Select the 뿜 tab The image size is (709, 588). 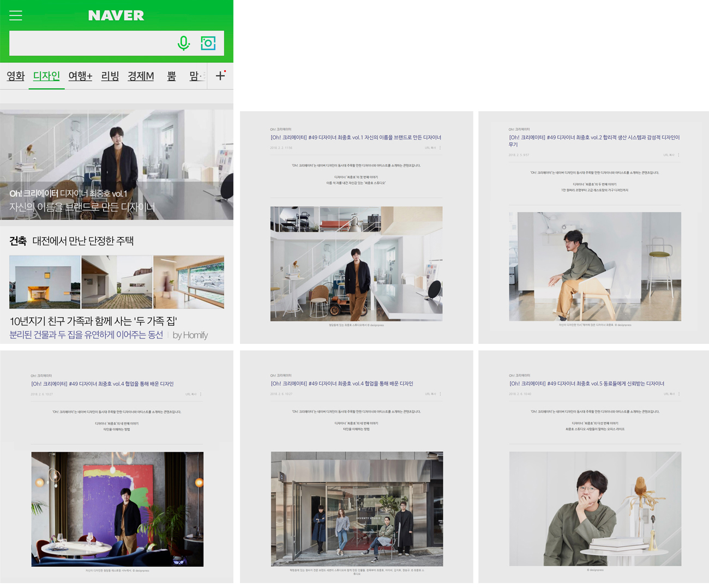(171, 76)
